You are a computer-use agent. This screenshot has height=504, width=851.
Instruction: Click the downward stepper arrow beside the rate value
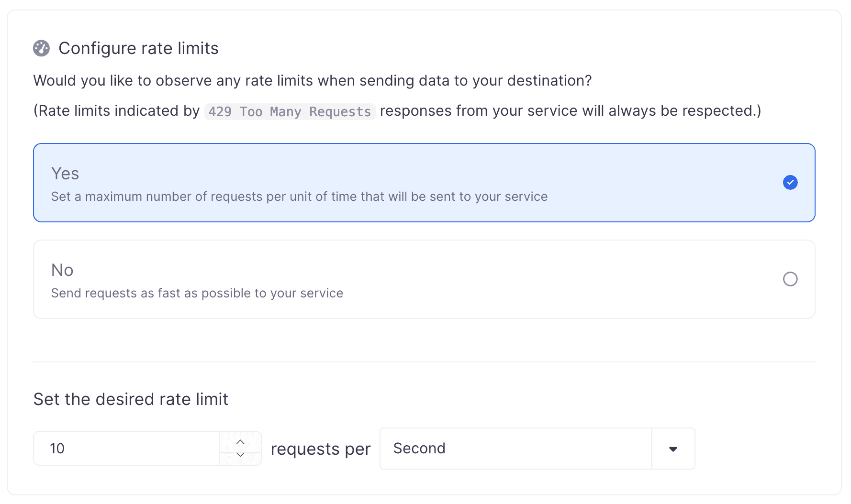(241, 455)
